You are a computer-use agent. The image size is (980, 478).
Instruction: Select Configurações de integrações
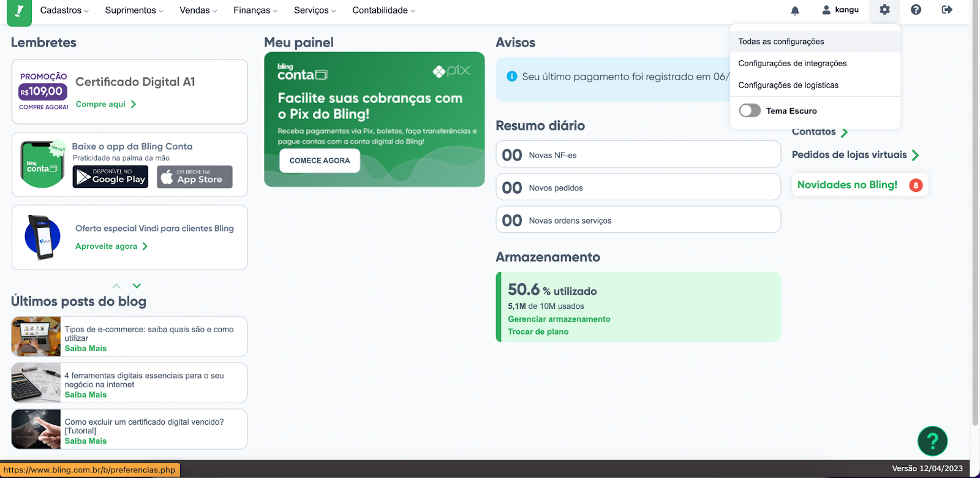coord(815,63)
